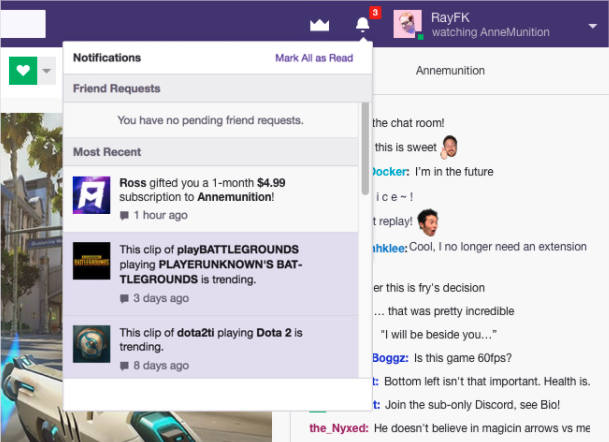This screenshot has width=609, height=442.
Task: Click the thumbs-up guy emote in chat
Action: 449,147
